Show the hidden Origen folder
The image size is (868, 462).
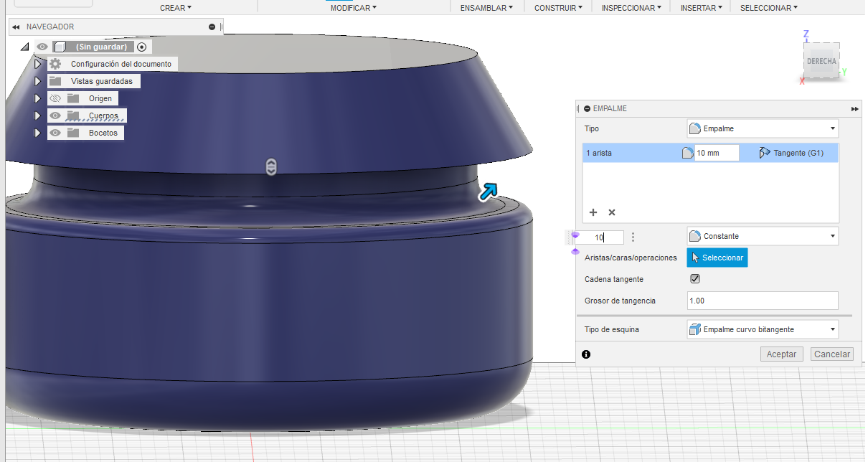point(55,98)
